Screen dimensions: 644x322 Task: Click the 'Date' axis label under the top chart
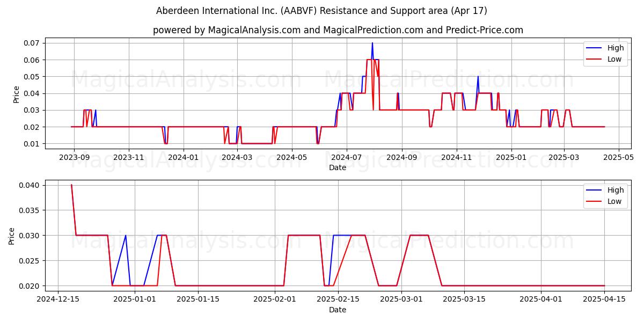(x=338, y=167)
